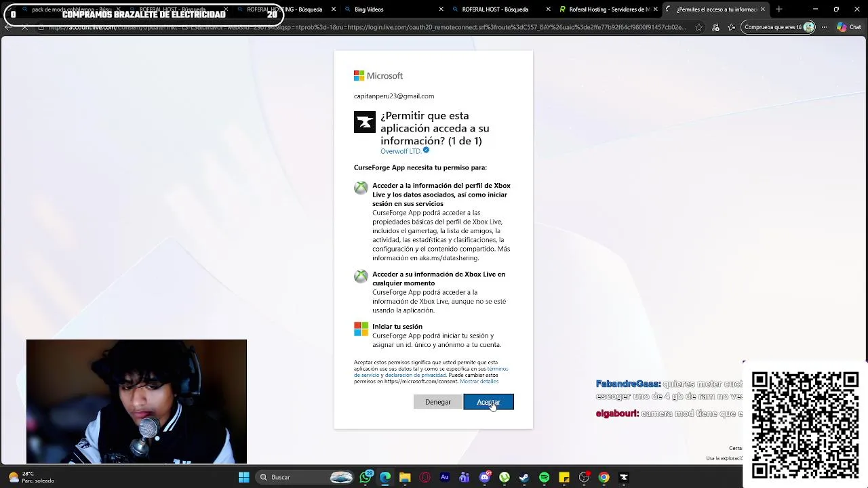Click the webcam overlay thumbnail

tap(136, 401)
